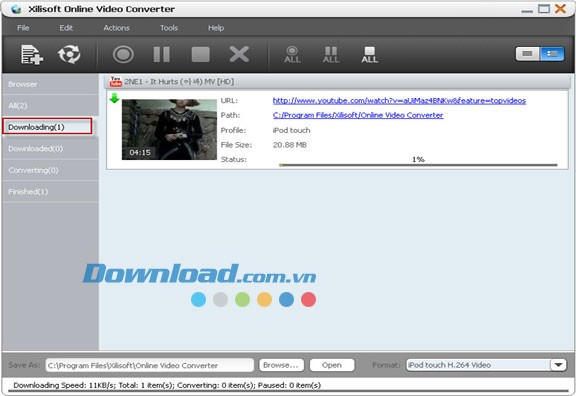Click the Convert toolbar icon
This screenshot has height=396, width=576.
69,54
